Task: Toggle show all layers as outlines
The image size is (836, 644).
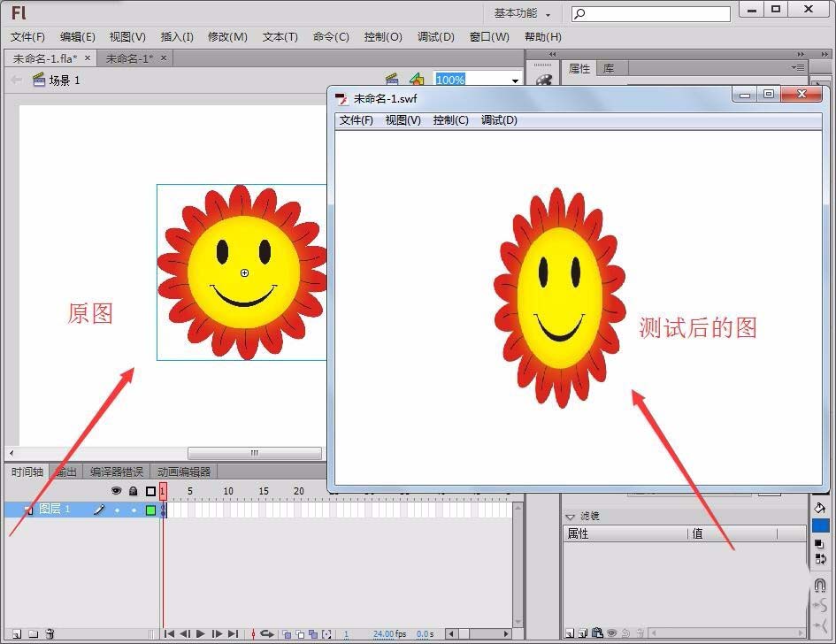Action: point(151,491)
